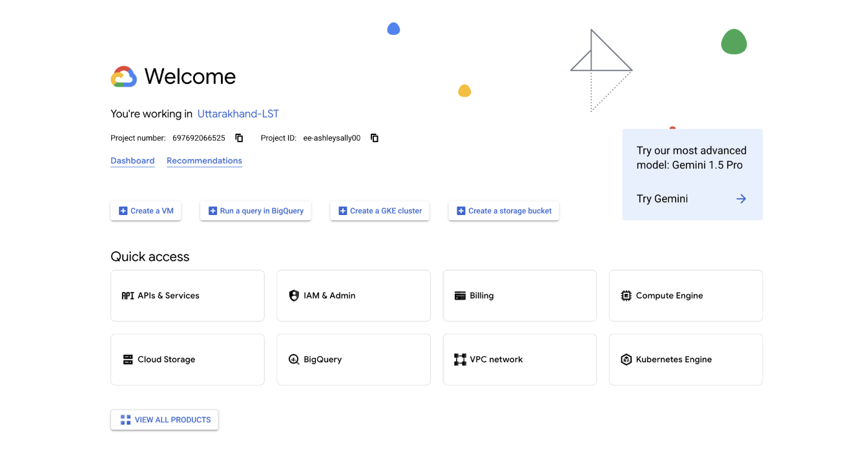The height and width of the screenshot is (465, 868).
Task: Open the VPC network quick access card
Action: coord(519,360)
